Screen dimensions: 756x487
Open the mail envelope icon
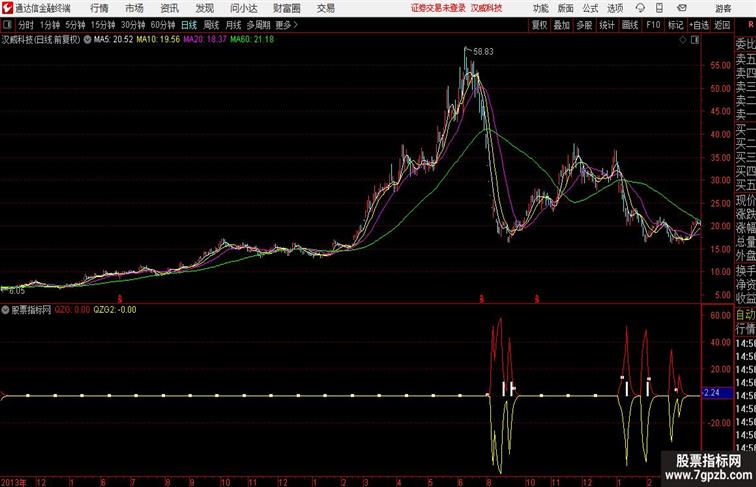click(681, 8)
